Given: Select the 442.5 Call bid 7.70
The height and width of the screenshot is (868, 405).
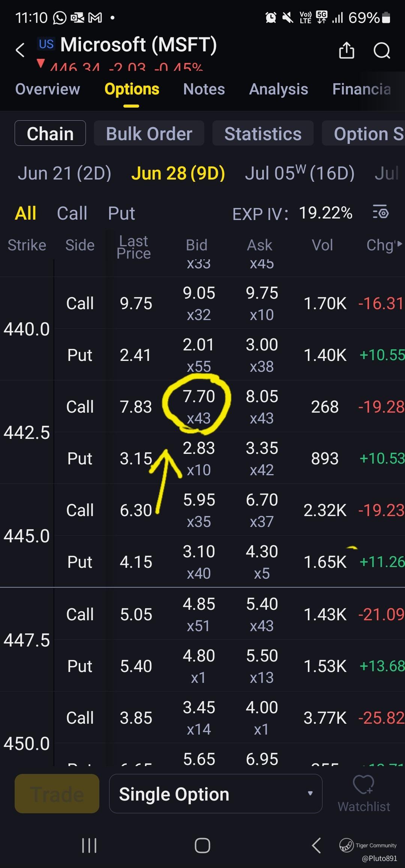Looking at the screenshot, I should (x=199, y=407).
